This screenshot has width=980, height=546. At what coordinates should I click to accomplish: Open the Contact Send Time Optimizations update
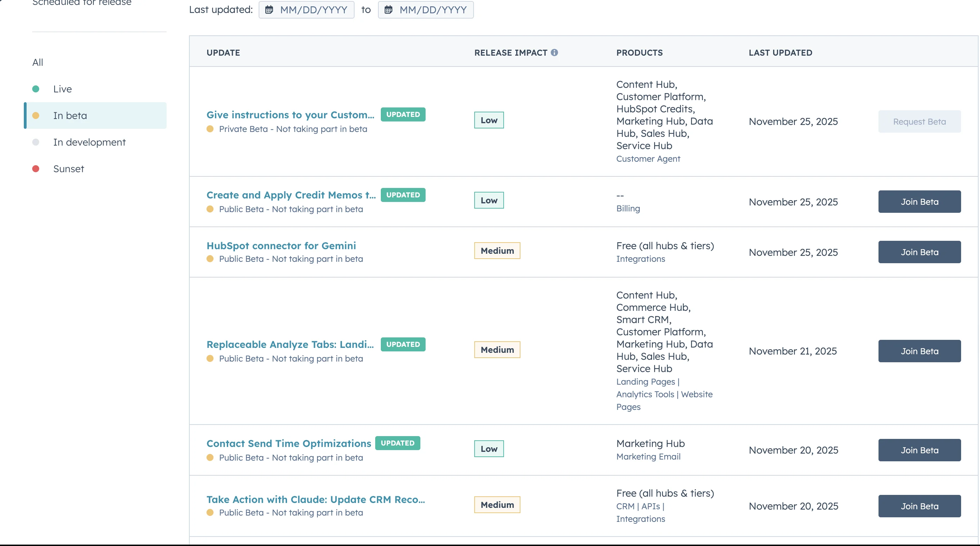pyautogui.click(x=288, y=443)
